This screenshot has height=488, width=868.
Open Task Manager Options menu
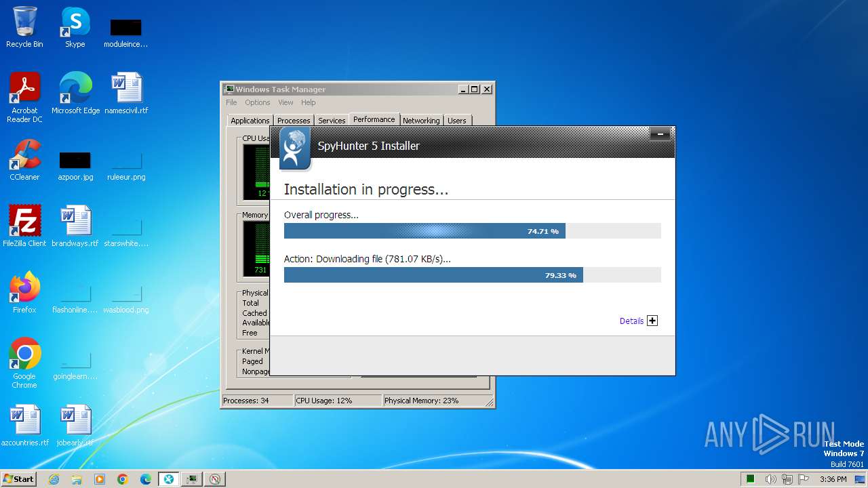[258, 102]
